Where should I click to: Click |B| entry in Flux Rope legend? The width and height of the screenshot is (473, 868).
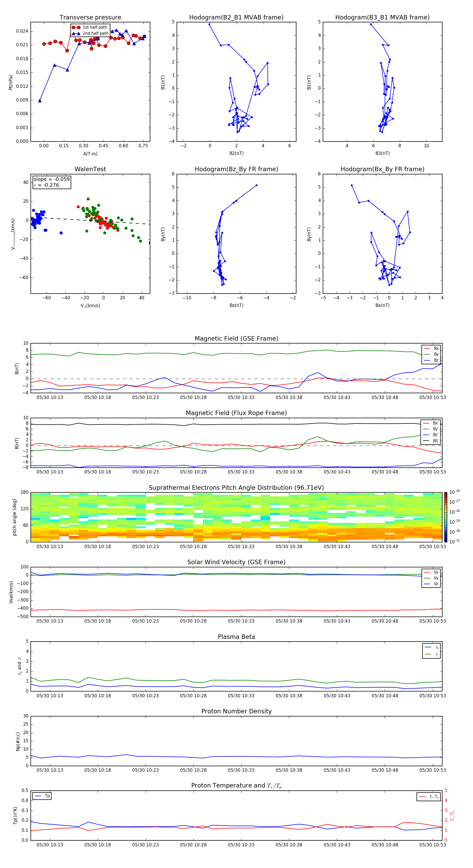coord(431,441)
